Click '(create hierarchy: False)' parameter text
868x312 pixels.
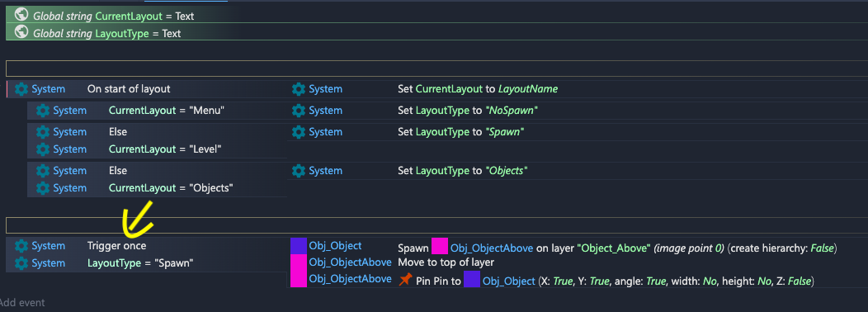[x=782, y=248]
